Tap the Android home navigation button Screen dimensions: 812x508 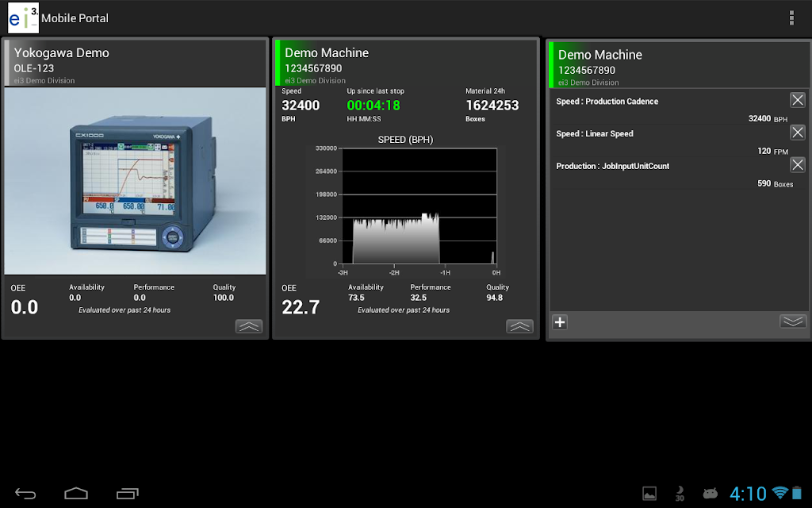tap(76, 494)
